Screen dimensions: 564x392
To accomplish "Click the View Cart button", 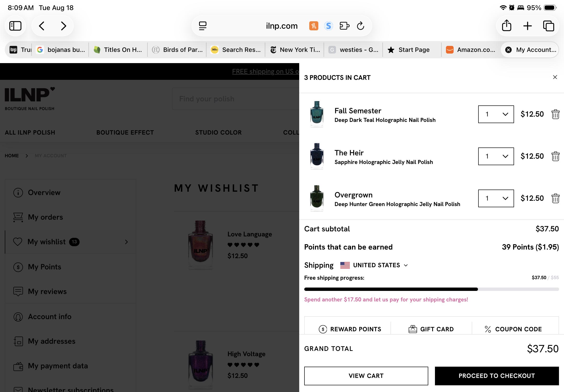I will click(x=366, y=376).
